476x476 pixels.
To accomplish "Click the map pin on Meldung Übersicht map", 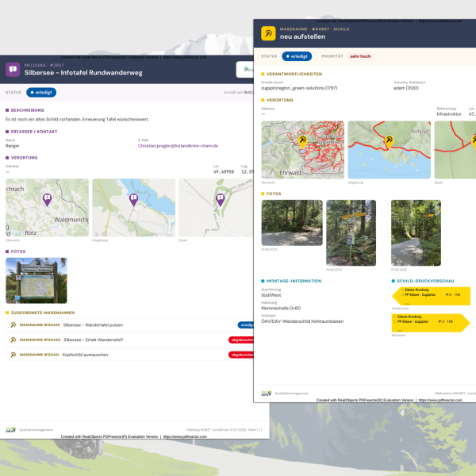I will (47, 200).
